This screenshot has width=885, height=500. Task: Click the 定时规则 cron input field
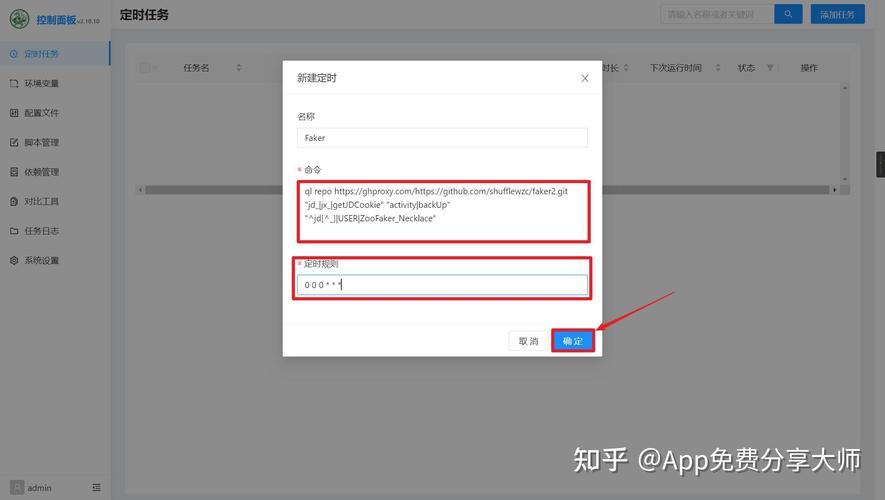(x=442, y=284)
